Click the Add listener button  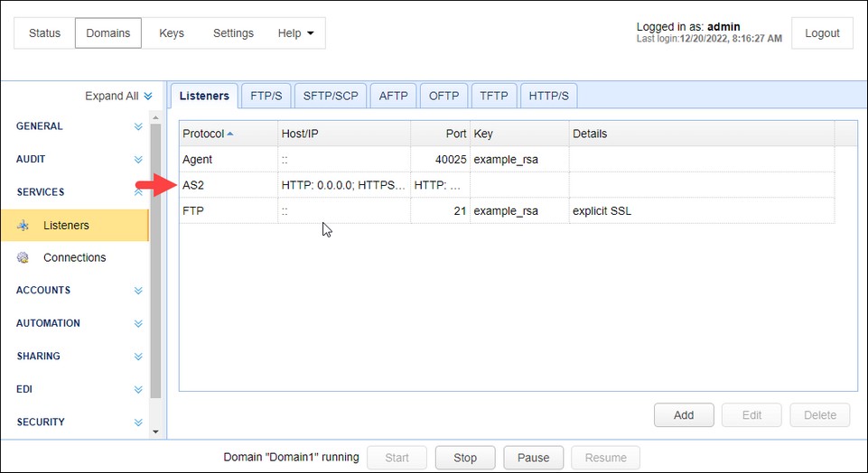click(684, 415)
